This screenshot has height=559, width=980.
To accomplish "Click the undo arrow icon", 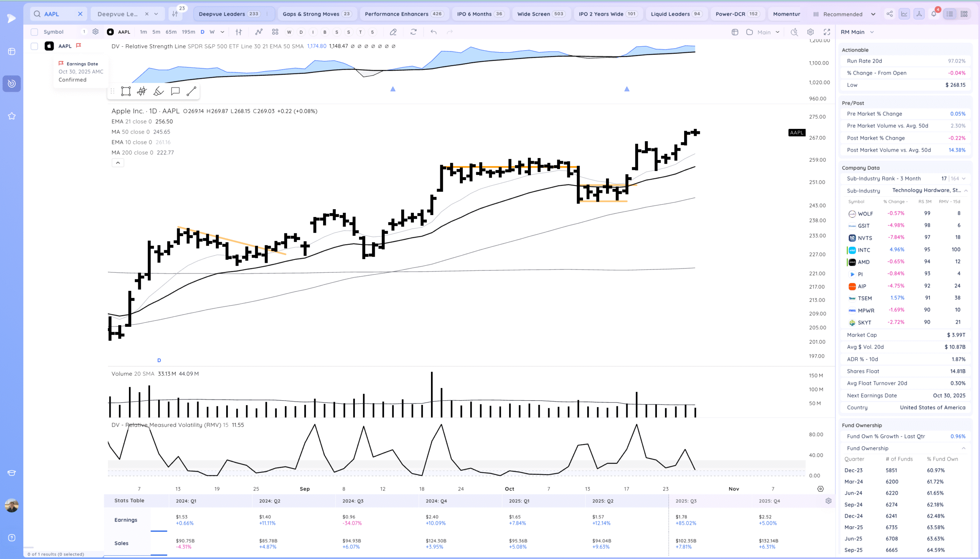I will pyautogui.click(x=433, y=32).
